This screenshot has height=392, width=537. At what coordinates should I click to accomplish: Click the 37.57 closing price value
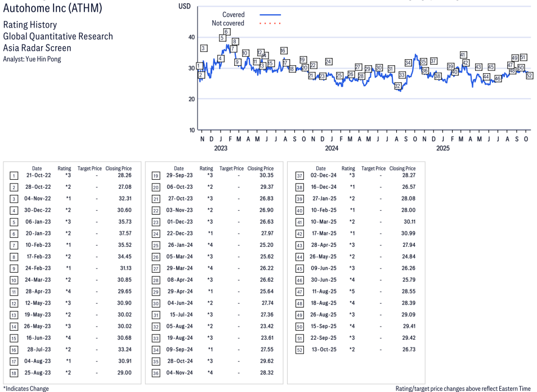tap(122, 234)
